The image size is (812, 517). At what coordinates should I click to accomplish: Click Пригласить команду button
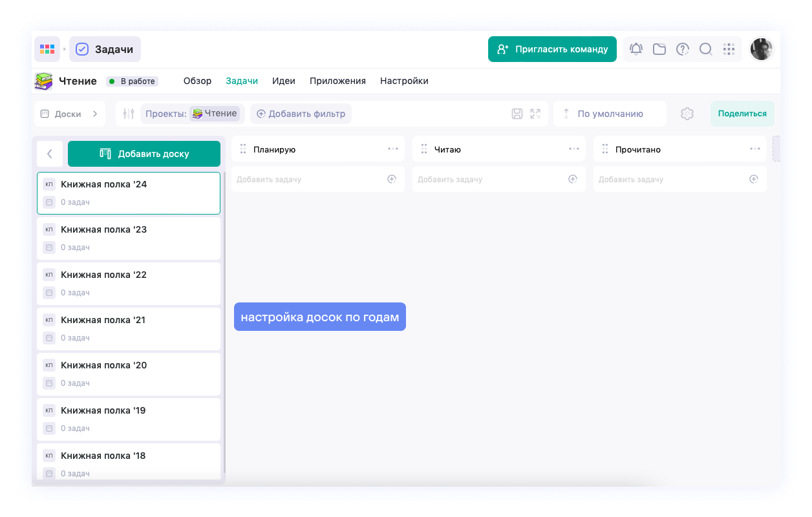pyautogui.click(x=552, y=49)
